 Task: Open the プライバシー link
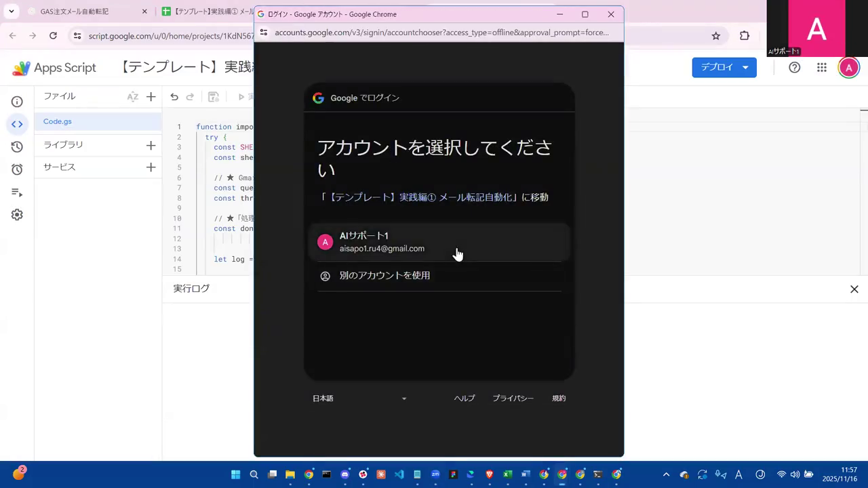tap(513, 399)
